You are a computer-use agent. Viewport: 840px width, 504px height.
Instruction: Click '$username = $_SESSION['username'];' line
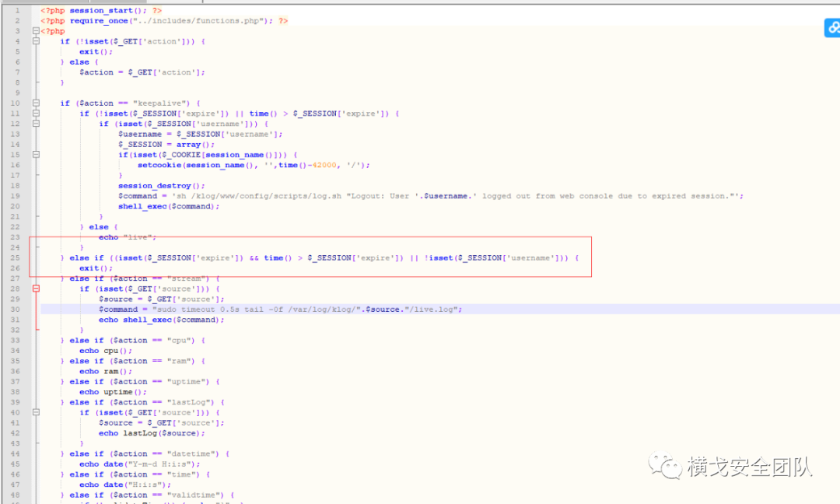(x=201, y=134)
